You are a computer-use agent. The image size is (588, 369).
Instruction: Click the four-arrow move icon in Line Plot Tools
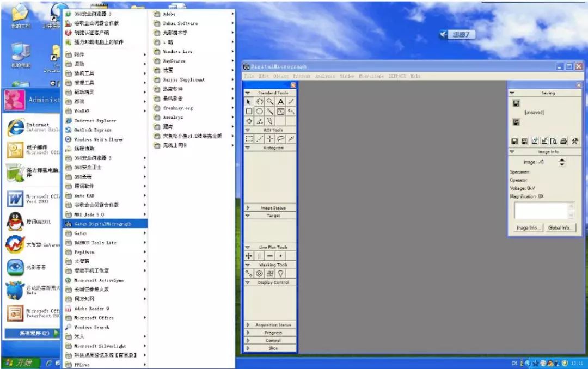[249, 256]
